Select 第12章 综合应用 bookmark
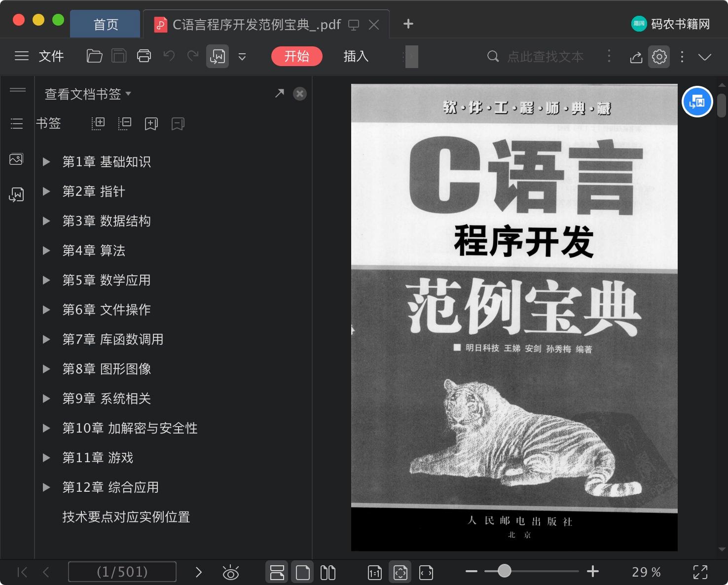Viewport: 728px width, 585px height. click(110, 487)
